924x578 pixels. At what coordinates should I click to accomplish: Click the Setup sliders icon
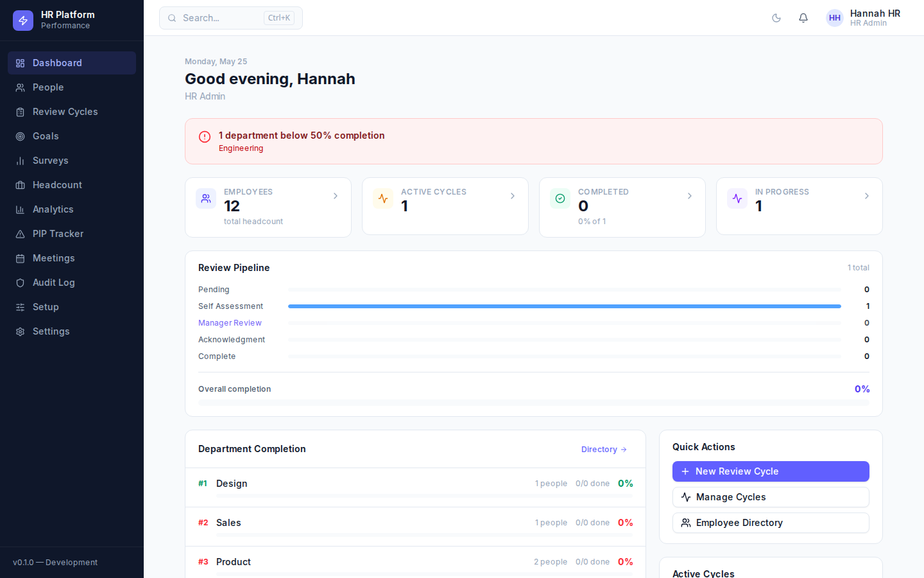click(x=20, y=307)
